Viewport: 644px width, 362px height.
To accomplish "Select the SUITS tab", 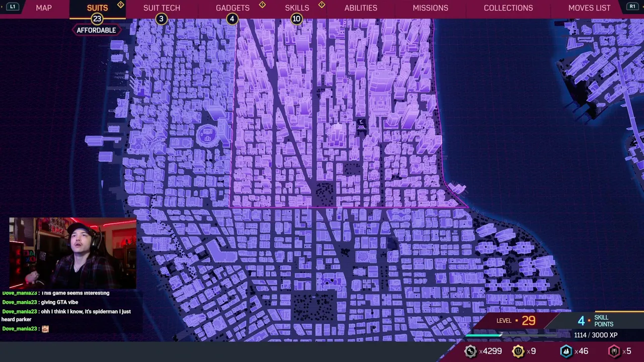I will pyautogui.click(x=97, y=8).
